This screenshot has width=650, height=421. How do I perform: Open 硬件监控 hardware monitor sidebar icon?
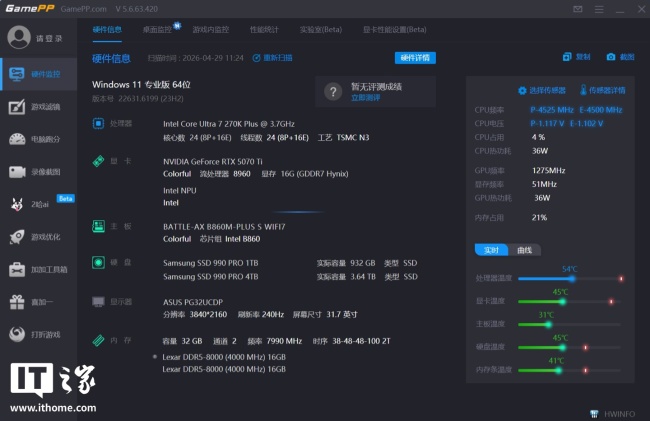click(x=17, y=75)
